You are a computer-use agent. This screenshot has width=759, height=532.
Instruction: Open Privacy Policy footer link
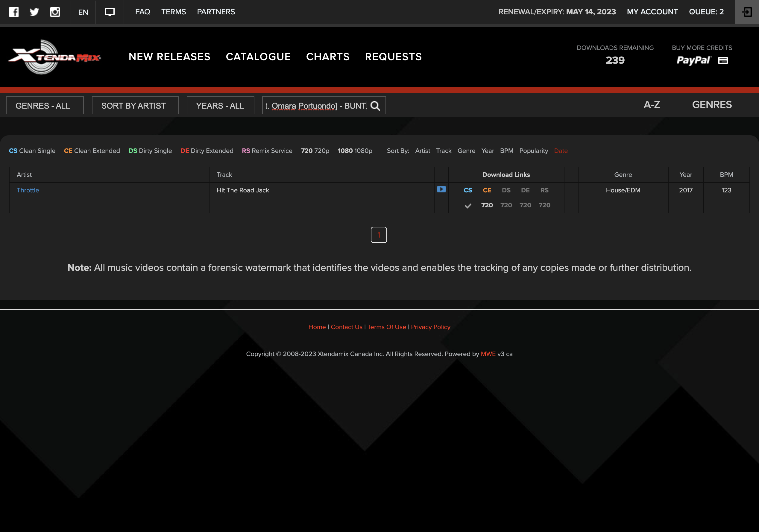pos(431,327)
